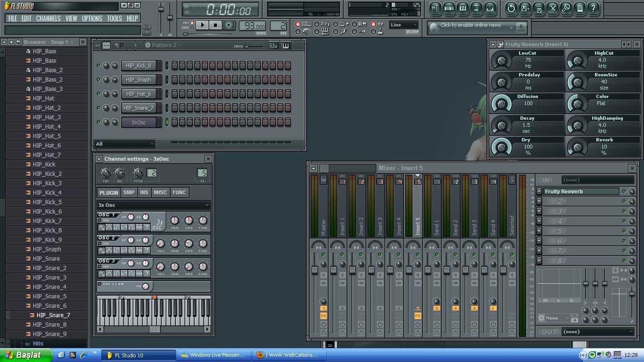This screenshot has width=644, height=362.
Task: Open keyboard editor in step sequencer
Action: pos(285,46)
